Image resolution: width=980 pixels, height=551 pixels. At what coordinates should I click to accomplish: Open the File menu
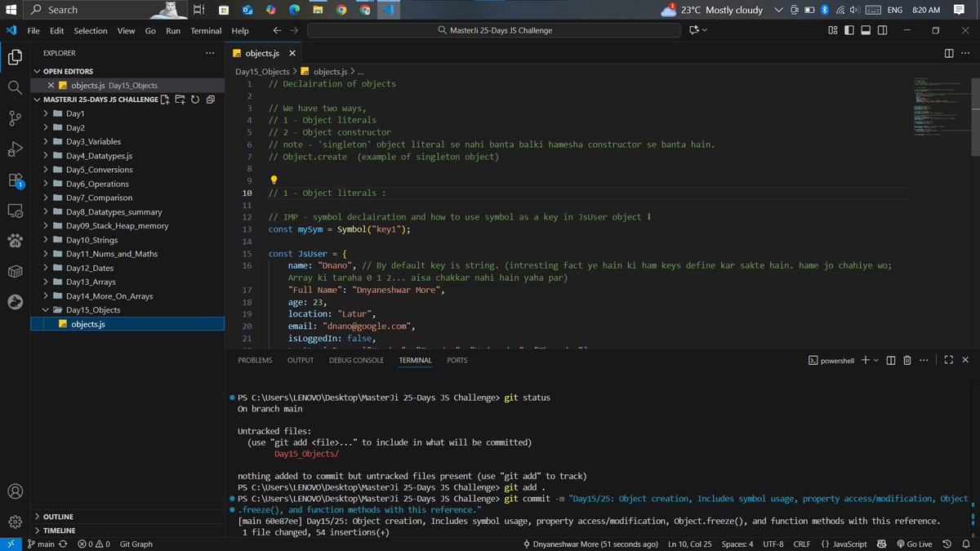(33, 30)
